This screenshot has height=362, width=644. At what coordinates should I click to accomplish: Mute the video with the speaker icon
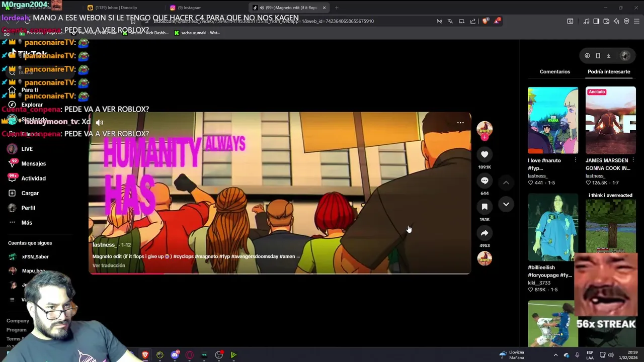[100, 122]
